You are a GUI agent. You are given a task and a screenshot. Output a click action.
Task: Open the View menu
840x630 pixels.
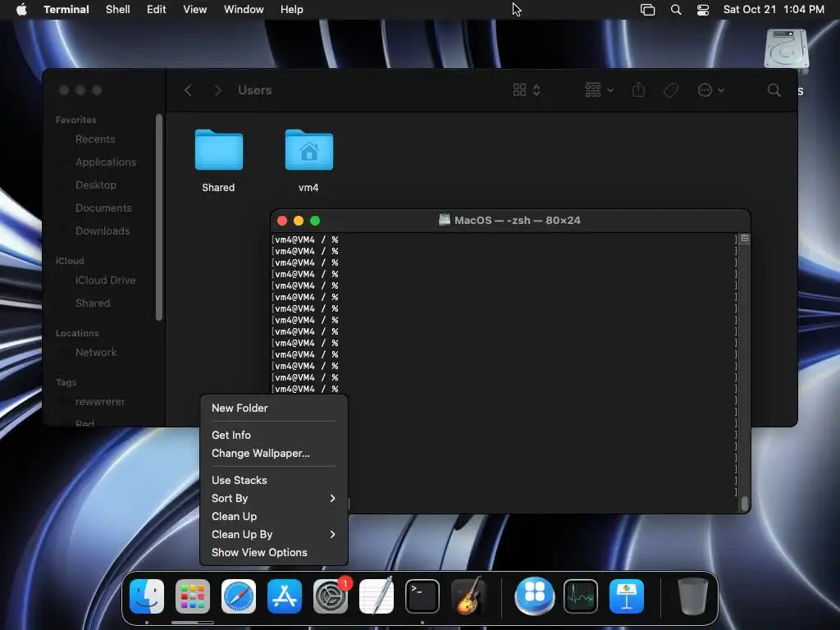(x=195, y=10)
